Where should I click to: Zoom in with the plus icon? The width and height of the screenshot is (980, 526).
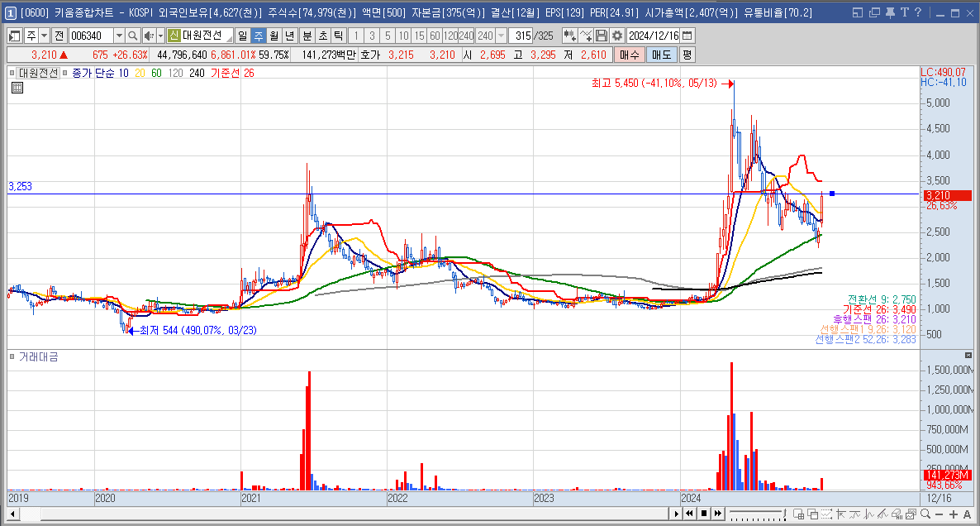coord(953,514)
